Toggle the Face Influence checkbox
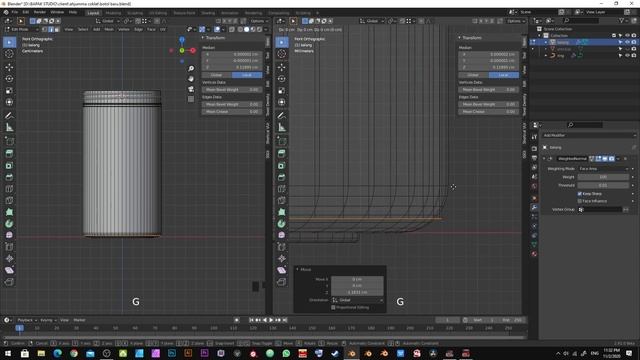The height and width of the screenshot is (360, 640). coord(580,201)
